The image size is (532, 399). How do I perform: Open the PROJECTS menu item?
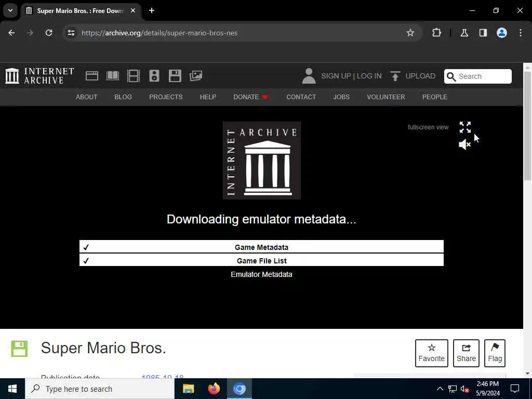(x=166, y=97)
